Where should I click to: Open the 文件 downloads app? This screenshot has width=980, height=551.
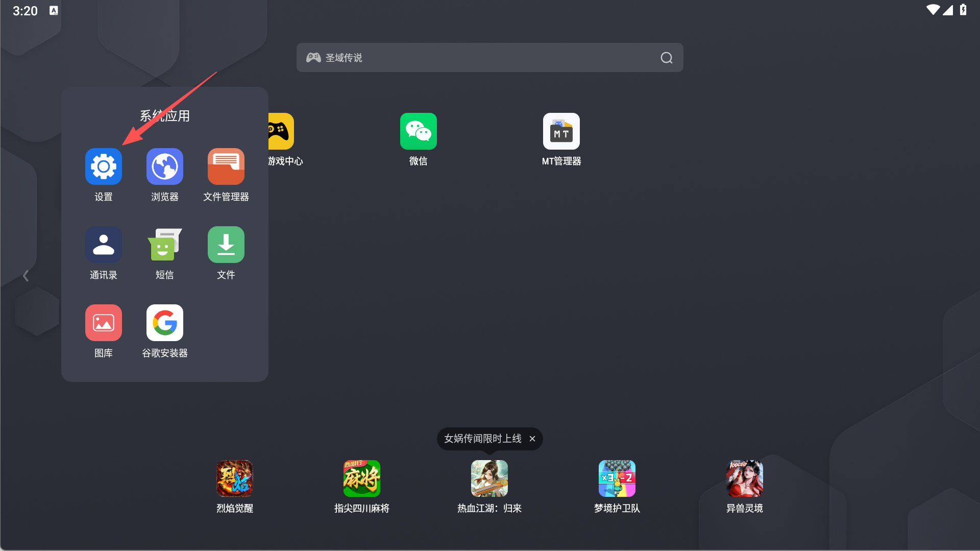226,244
